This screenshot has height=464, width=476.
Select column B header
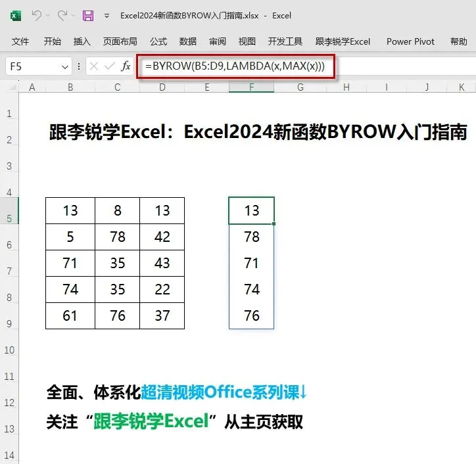tap(70, 87)
